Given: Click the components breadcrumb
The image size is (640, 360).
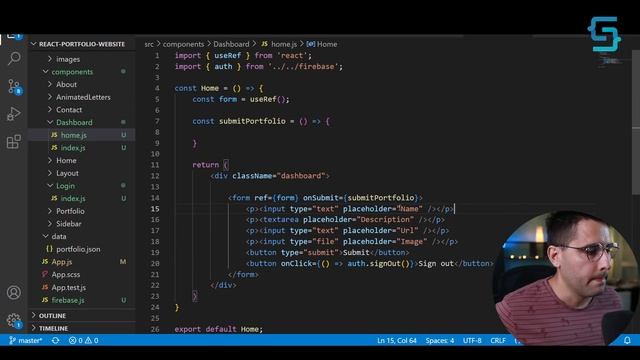Looking at the screenshot, I should 183,44.
